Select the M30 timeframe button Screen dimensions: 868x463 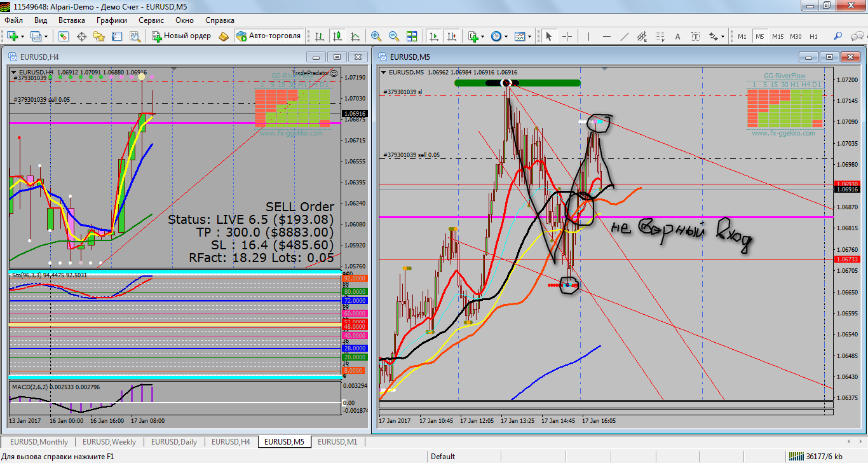pos(796,36)
